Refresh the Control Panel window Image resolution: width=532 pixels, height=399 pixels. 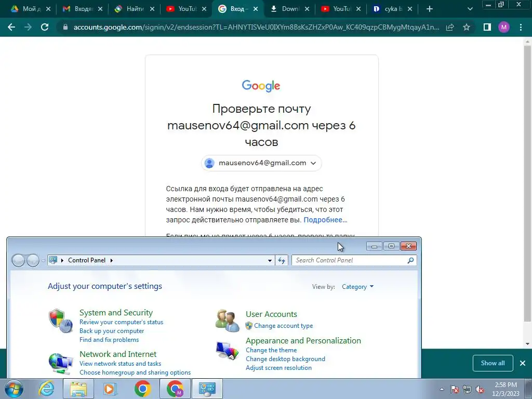pos(282,261)
